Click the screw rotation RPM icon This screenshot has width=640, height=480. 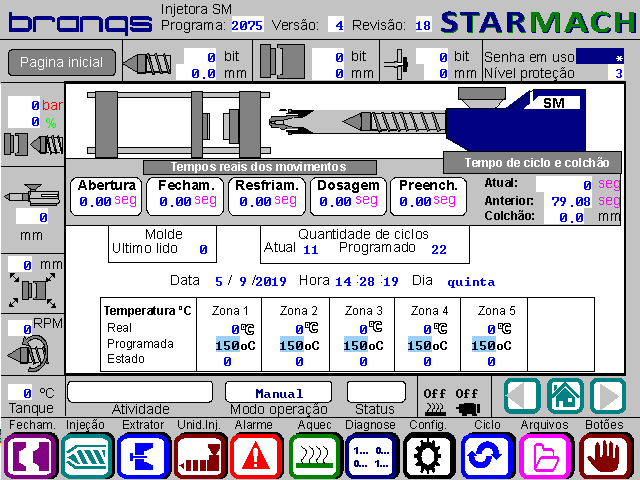point(29,353)
